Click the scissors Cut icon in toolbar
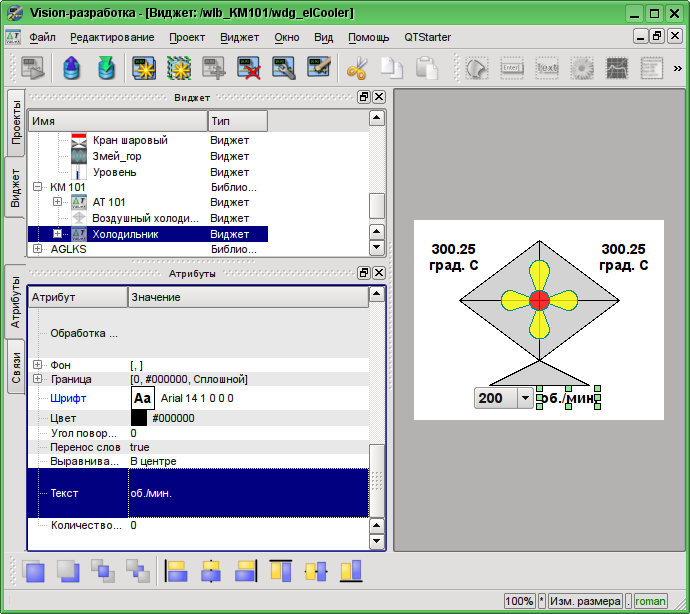690x614 pixels. [x=356, y=69]
